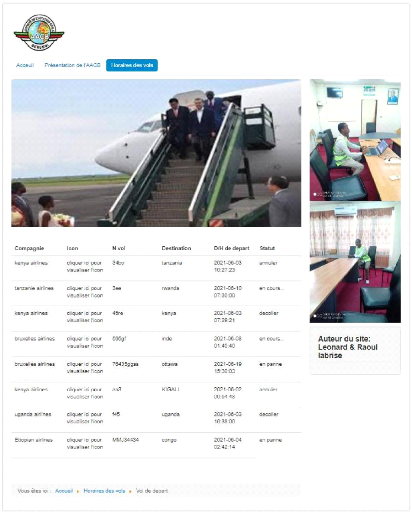This screenshot has height=512, width=412.
Task: Select the Horaires des vols tab
Action: 132,65
